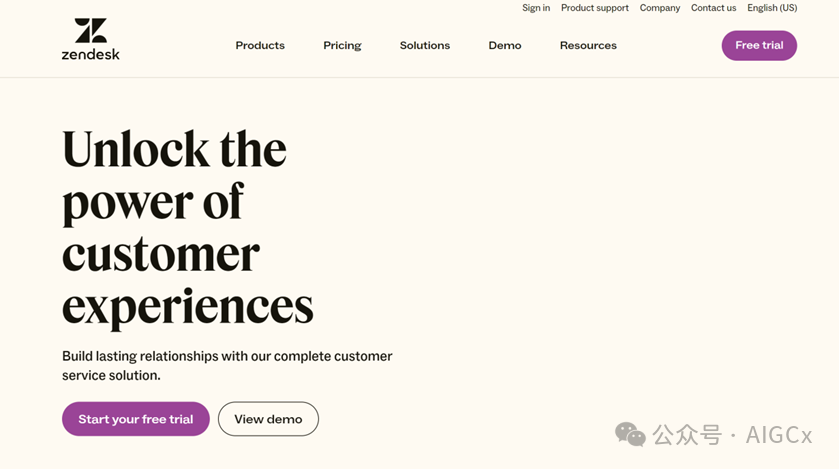Click Contact us link
Image resolution: width=839 pixels, height=469 pixels.
point(713,8)
